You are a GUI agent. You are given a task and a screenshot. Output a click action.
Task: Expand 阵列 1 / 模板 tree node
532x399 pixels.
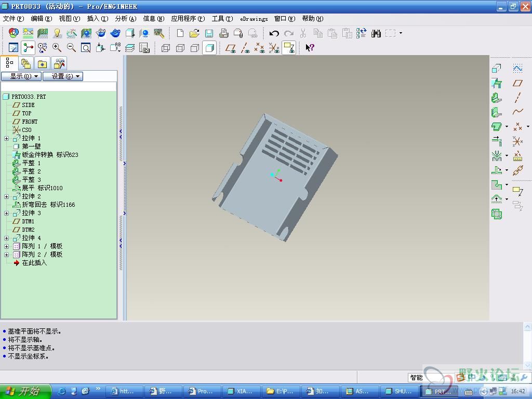pos(6,246)
